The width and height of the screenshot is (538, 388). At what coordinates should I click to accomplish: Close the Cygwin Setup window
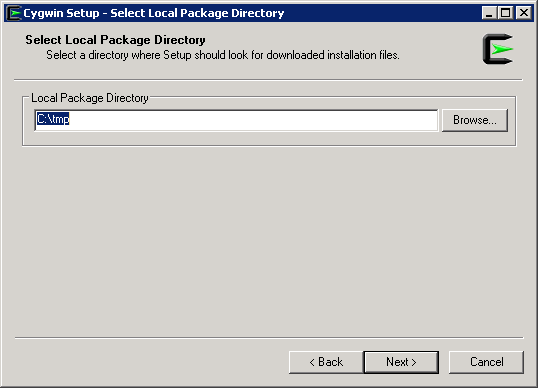[x=524, y=13]
